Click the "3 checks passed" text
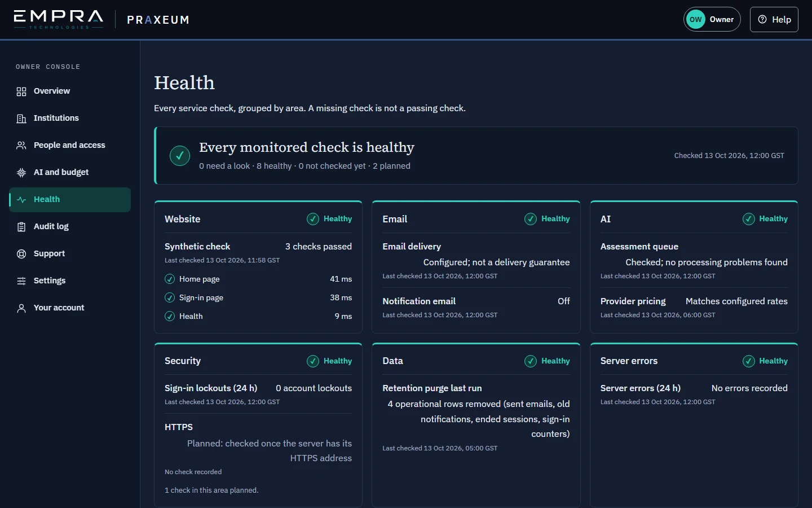The height and width of the screenshot is (508, 812). [319, 247]
